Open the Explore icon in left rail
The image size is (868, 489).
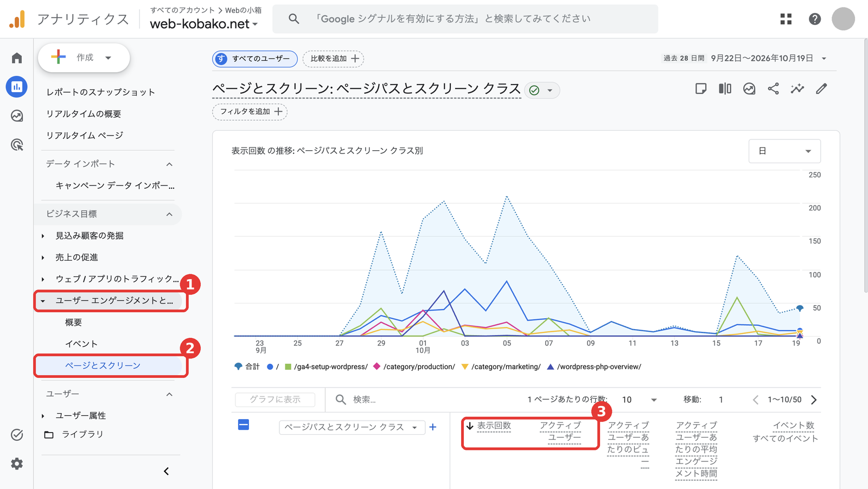pos(17,115)
